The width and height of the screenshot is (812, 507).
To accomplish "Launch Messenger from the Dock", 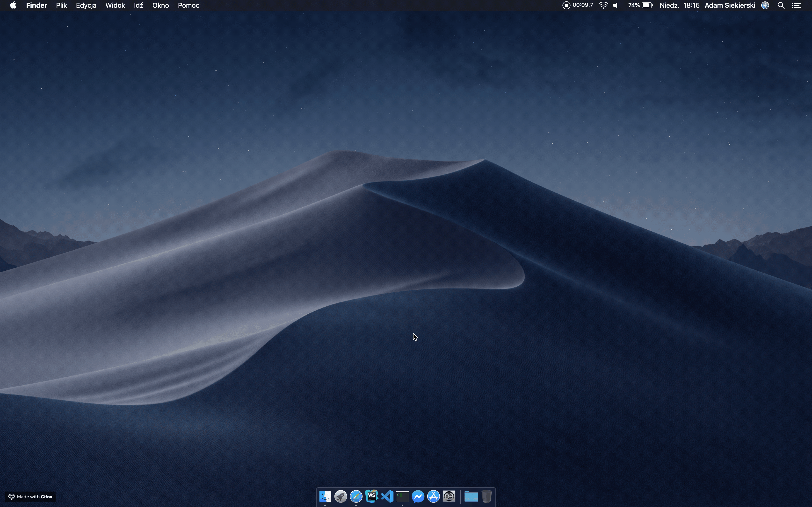I will click(418, 496).
